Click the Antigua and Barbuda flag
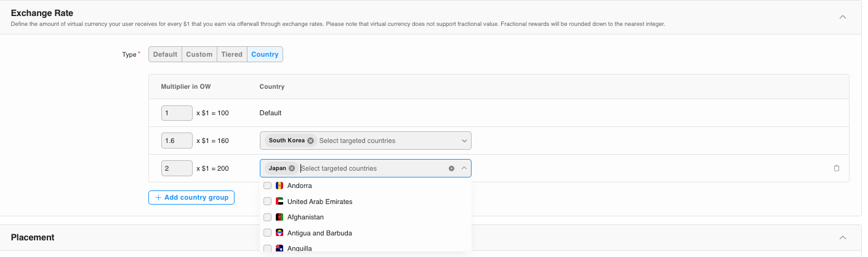This screenshot has height=257, width=868. [x=279, y=233]
